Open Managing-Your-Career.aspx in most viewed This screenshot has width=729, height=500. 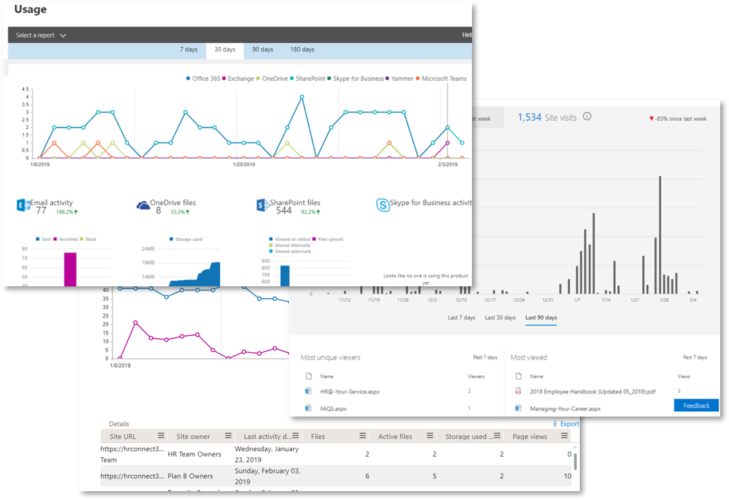(565, 408)
